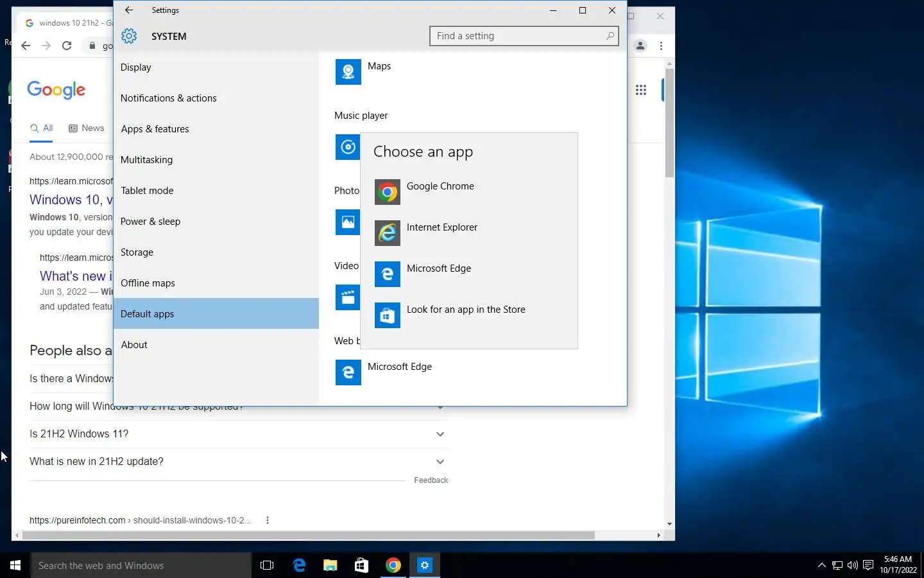Switch to the News tab in Google
The width and height of the screenshot is (924, 578).
coord(87,128)
